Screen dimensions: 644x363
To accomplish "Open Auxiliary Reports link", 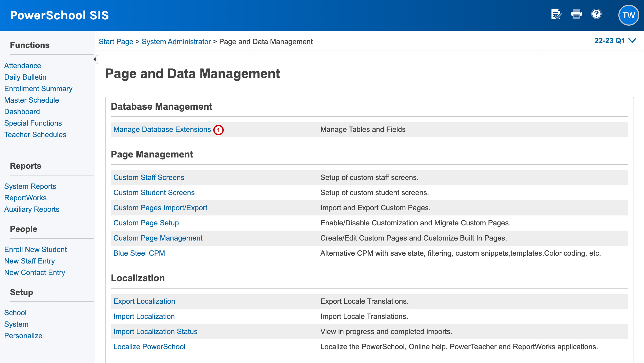I will [x=32, y=209].
